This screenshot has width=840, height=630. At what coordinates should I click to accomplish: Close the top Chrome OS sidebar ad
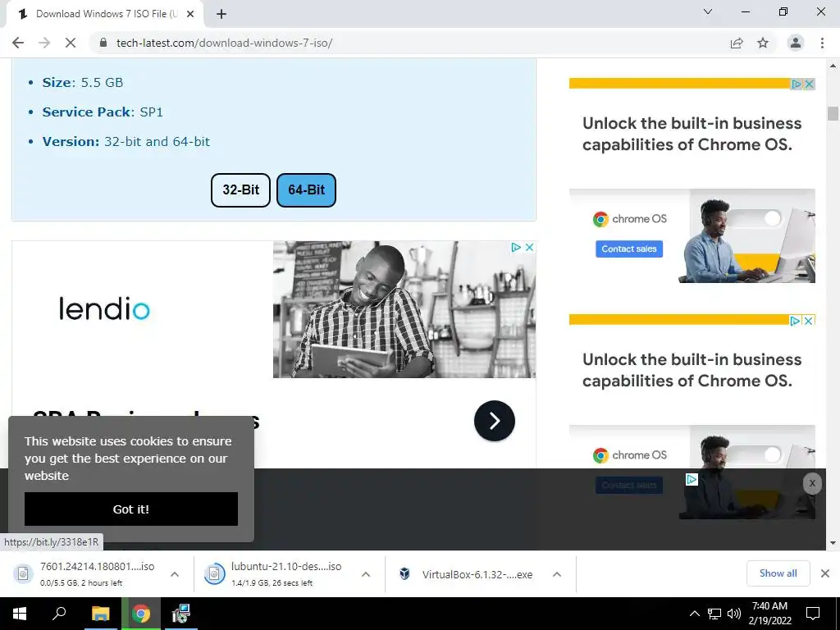(810, 84)
